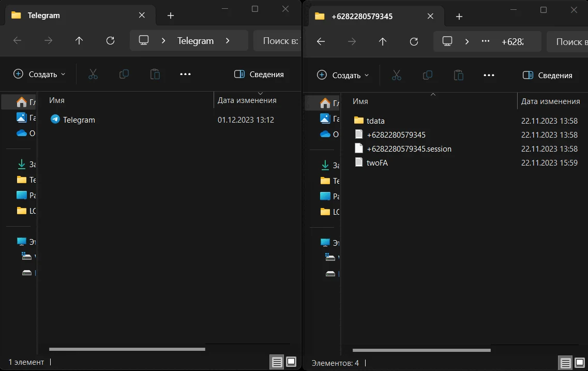
Task: Close the Telegram tab
Action: pyautogui.click(x=142, y=16)
